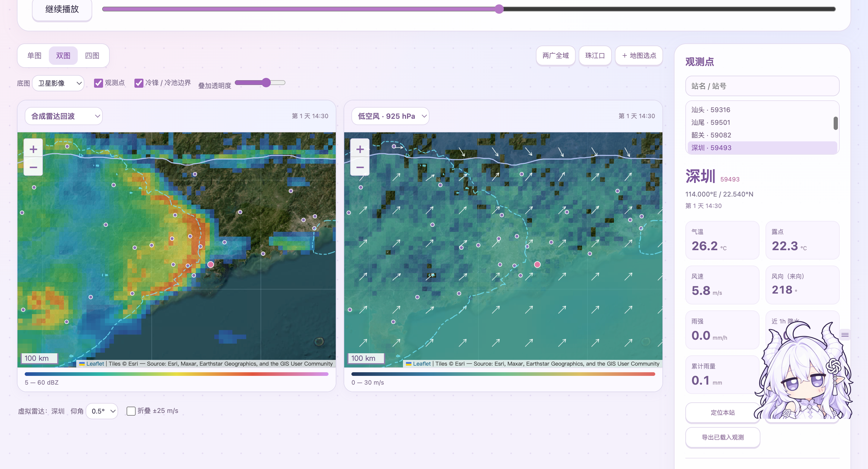Click the 风速 5.8 m/s card
This screenshot has height=469, width=868.
(722, 285)
